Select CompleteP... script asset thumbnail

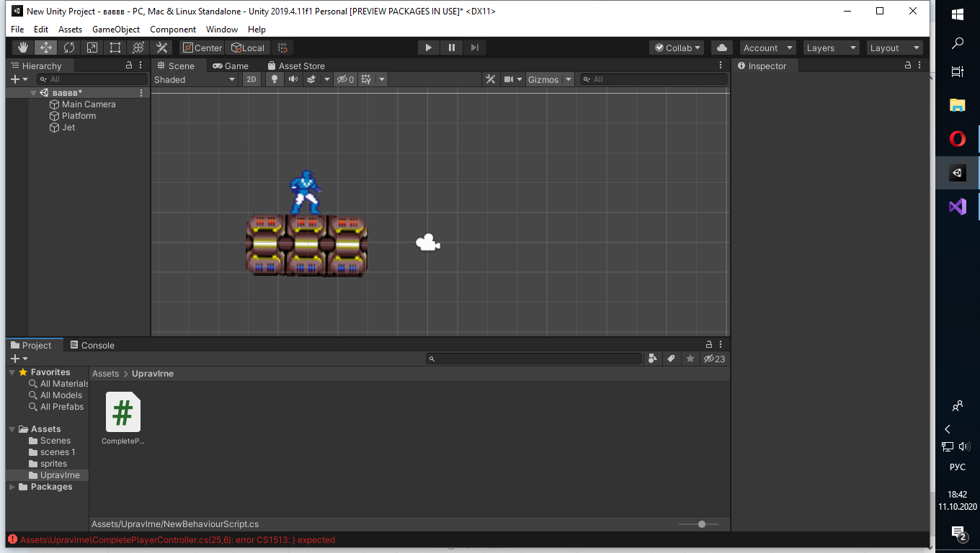(123, 413)
